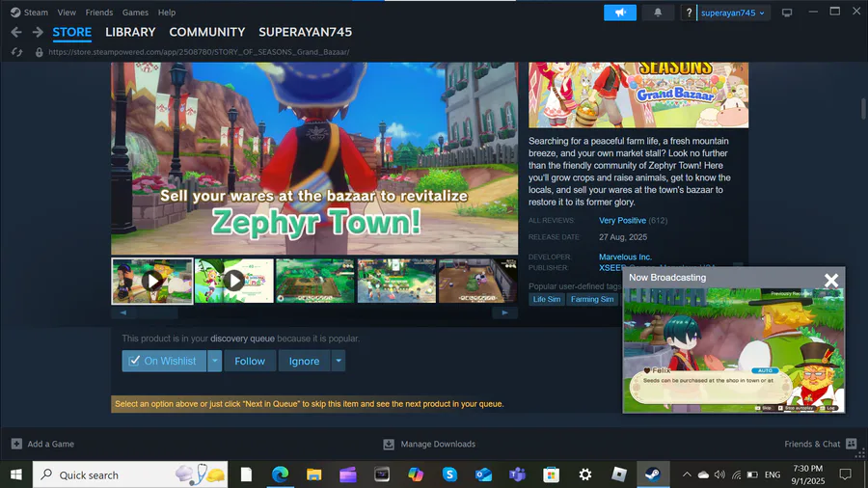The width and height of the screenshot is (868, 488).
Task: Click the question mark help icon
Action: click(689, 13)
